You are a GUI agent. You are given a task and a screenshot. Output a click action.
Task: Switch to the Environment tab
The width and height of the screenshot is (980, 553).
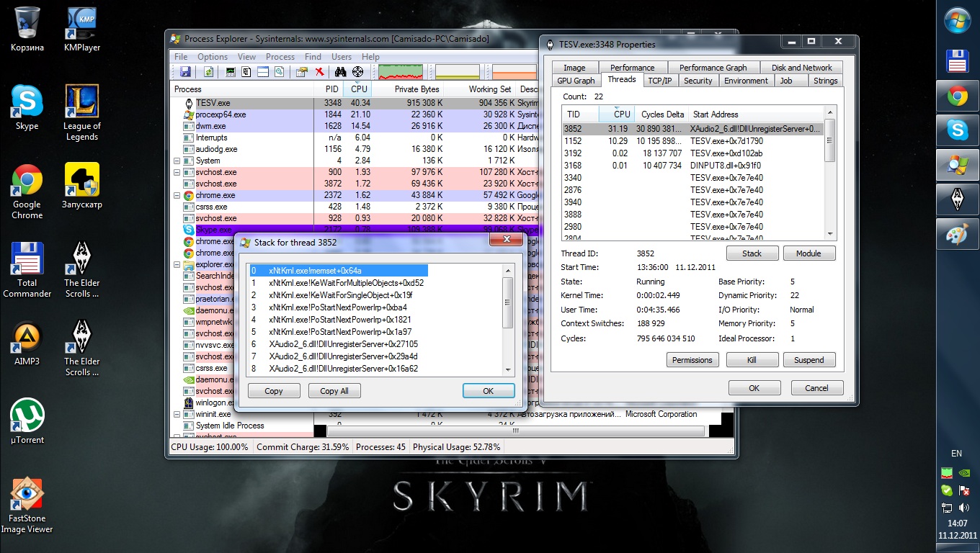click(x=746, y=81)
